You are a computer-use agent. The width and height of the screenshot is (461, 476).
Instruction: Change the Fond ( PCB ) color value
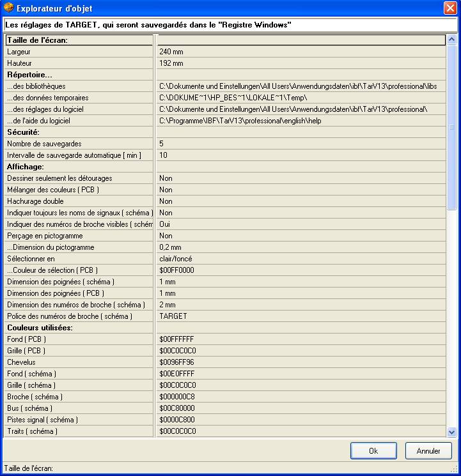point(301,339)
